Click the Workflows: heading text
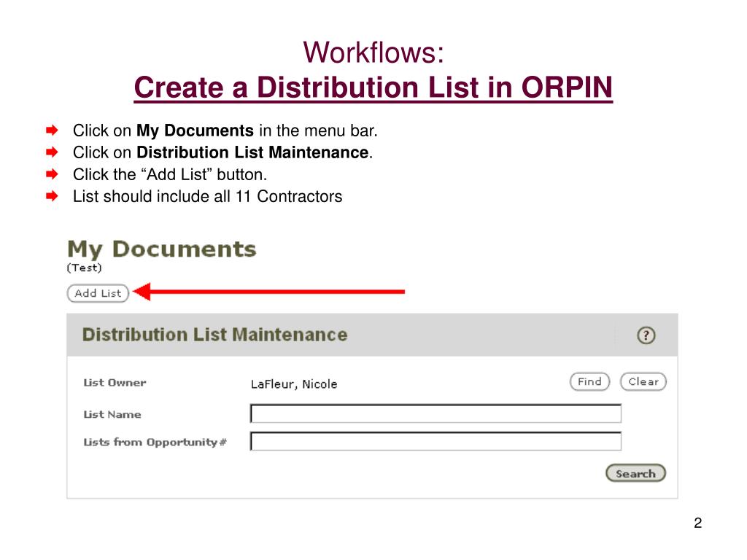Image resolution: width=747 pixels, height=560 pixels. pos(373,52)
